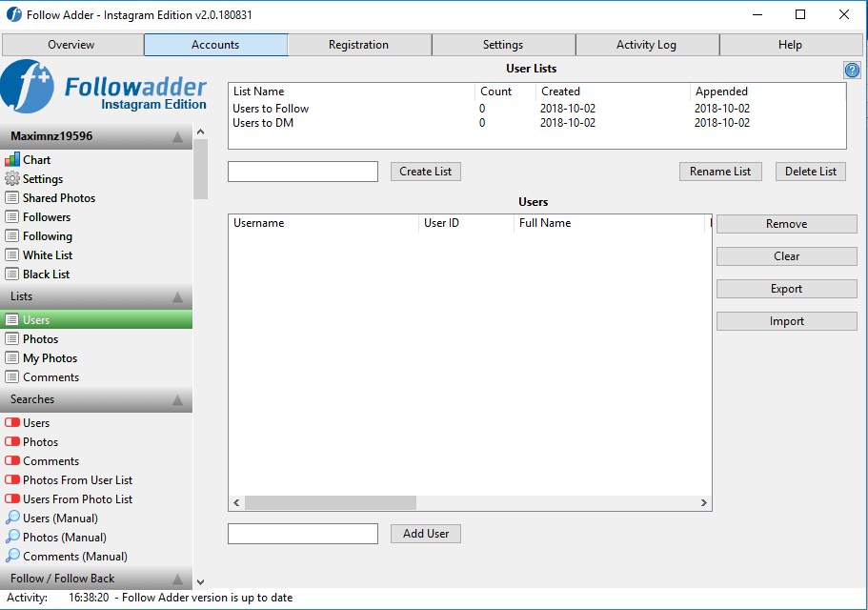Click the Rename List button
Image resolution: width=868 pixels, height=610 pixels.
coord(720,172)
